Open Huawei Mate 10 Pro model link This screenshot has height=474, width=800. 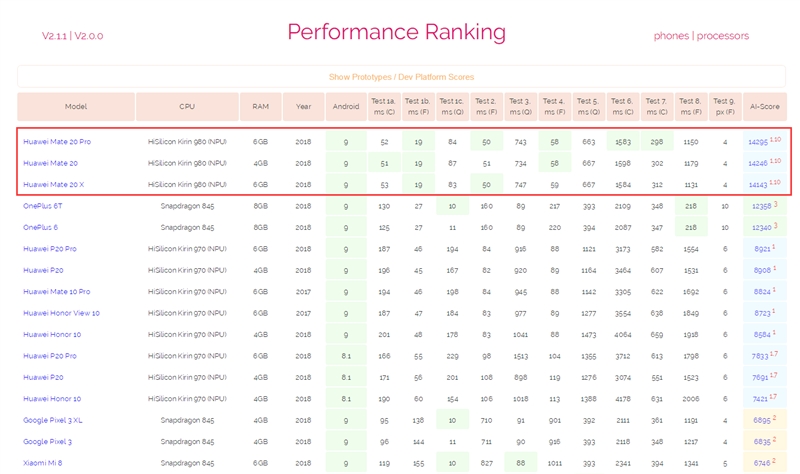pyautogui.click(x=57, y=291)
